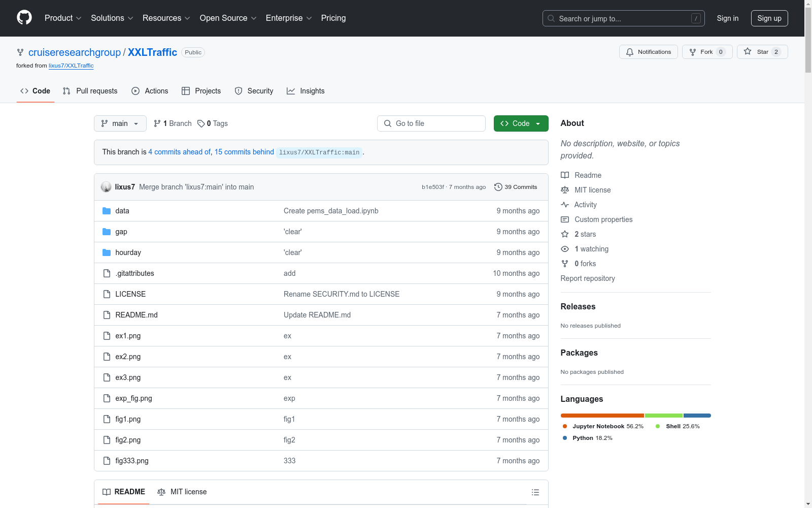Open 0 forks link in About
This screenshot has height=508, width=812.
pos(579,264)
